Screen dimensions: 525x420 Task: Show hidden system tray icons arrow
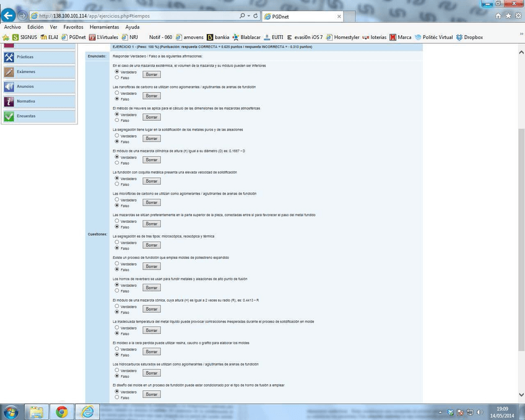coord(440,413)
